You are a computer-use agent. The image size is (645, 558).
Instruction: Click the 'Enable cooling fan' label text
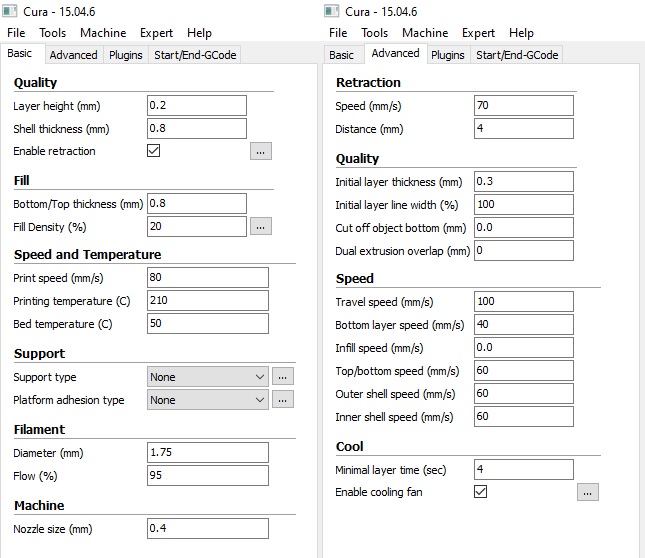[x=379, y=492]
